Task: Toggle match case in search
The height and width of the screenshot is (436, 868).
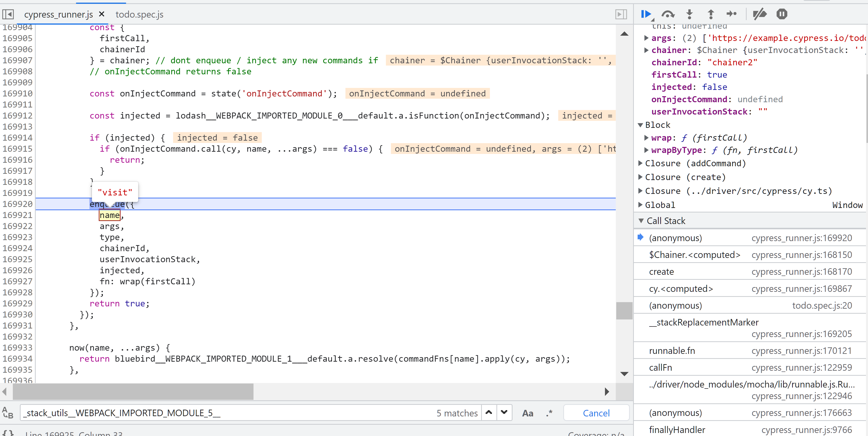Action: [527, 413]
